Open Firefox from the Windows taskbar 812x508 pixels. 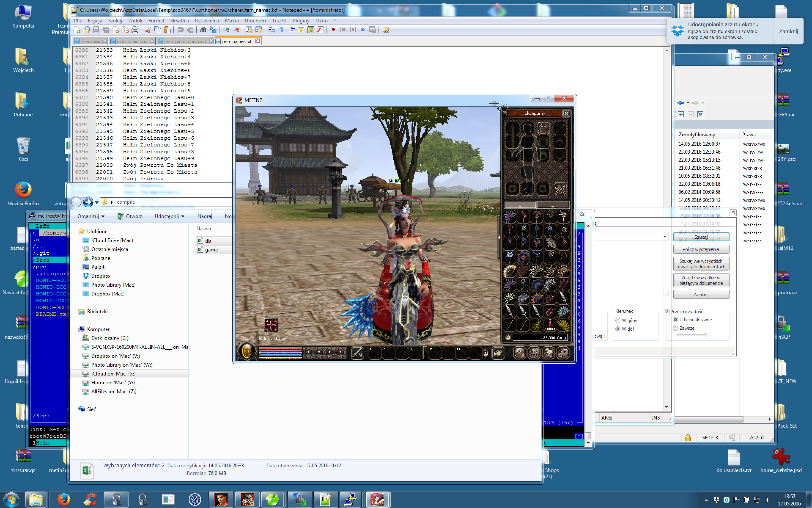[x=63, y=499]
